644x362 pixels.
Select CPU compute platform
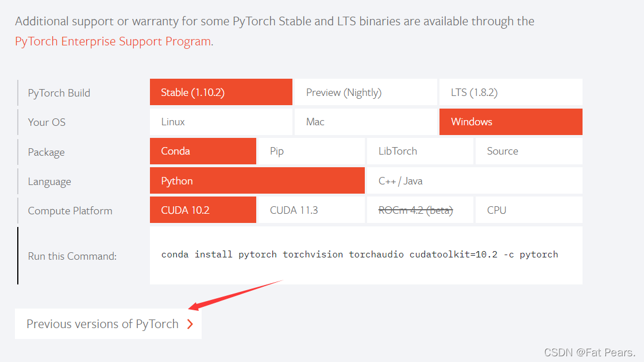(x=529, y=210)
